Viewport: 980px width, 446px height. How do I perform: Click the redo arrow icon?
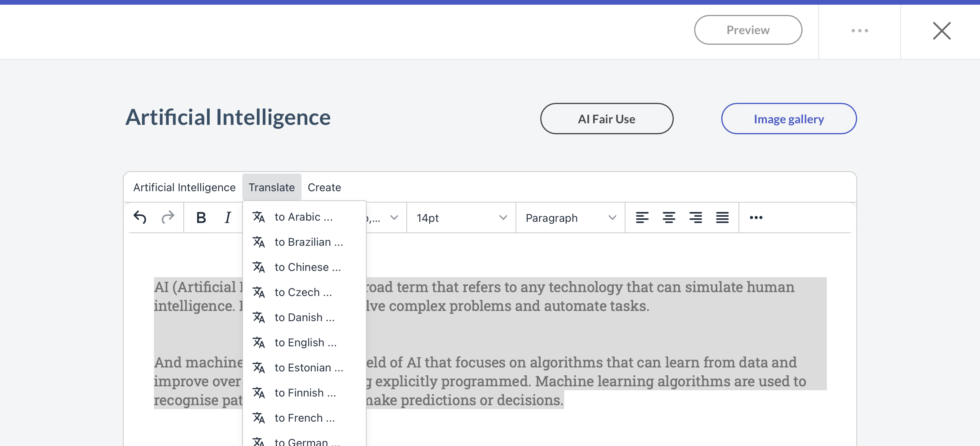tap(168, 217)
